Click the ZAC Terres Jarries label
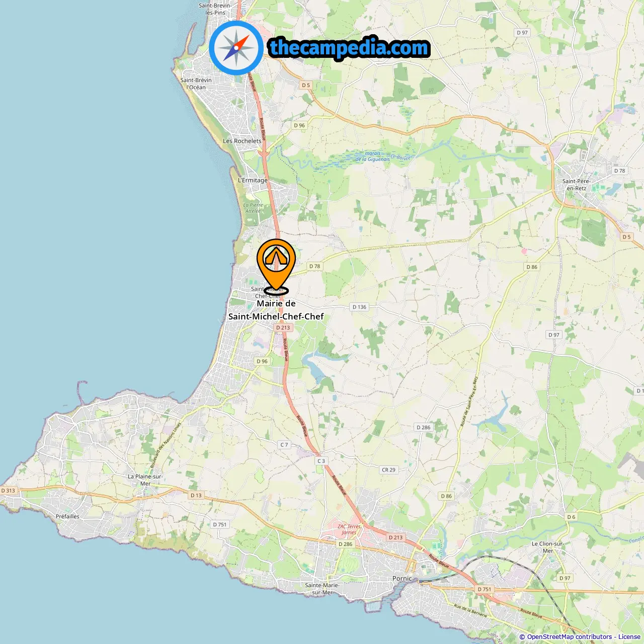644x644 pixels. coord(349,529)
